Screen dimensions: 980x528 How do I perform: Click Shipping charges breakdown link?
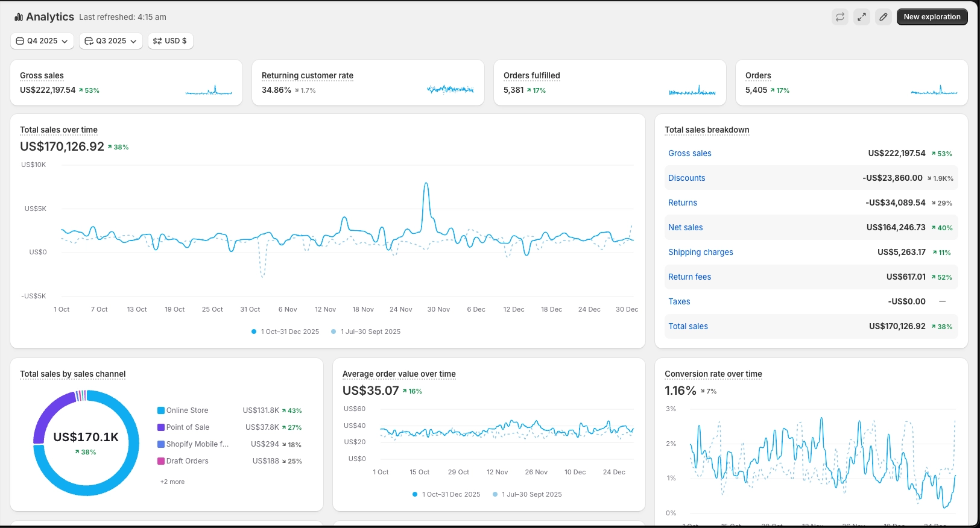701,252
